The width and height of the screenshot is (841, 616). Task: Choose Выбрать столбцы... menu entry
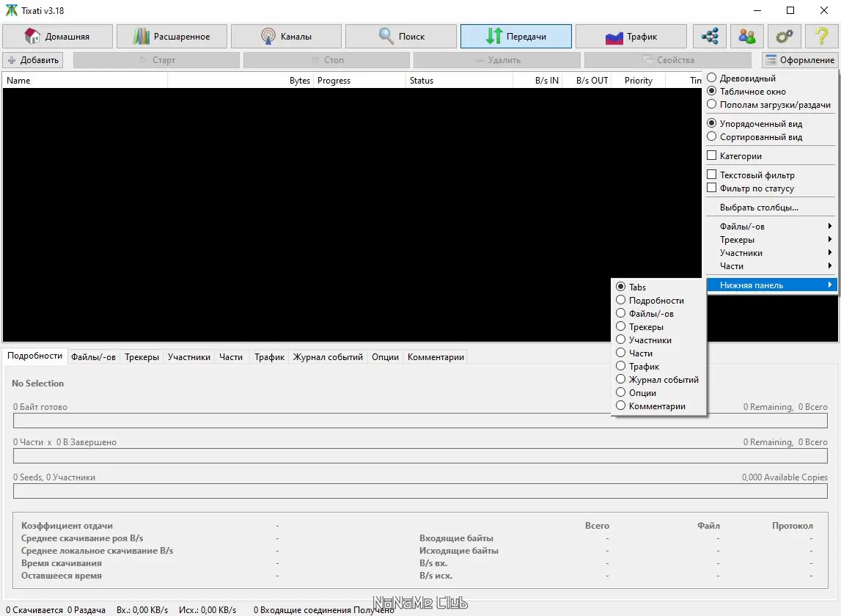pyautogui.click(x=770, y=207)
